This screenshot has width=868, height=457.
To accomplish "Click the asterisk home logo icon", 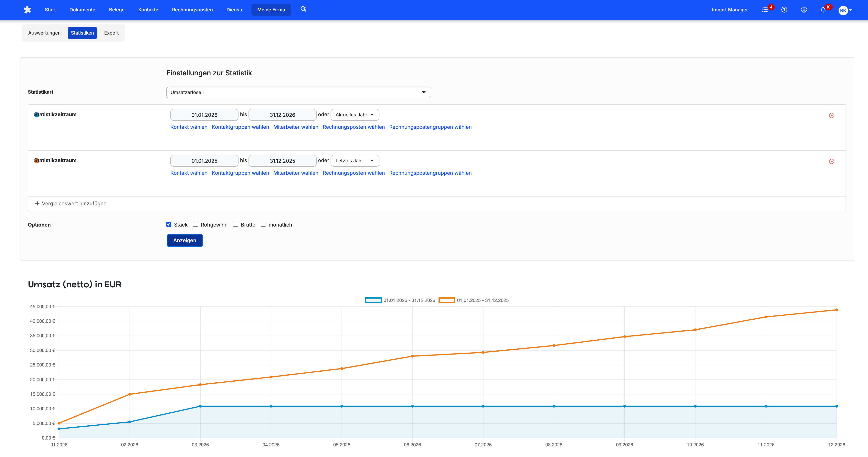I will (27, 10).
